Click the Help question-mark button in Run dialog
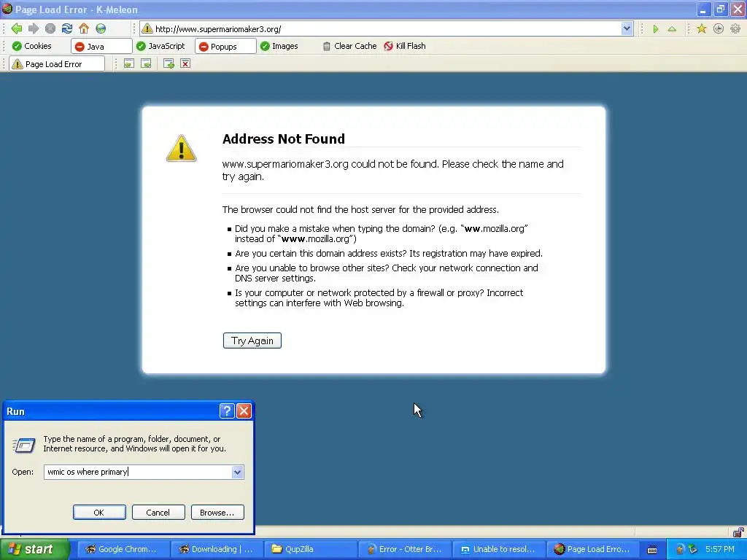 point(228,411)
